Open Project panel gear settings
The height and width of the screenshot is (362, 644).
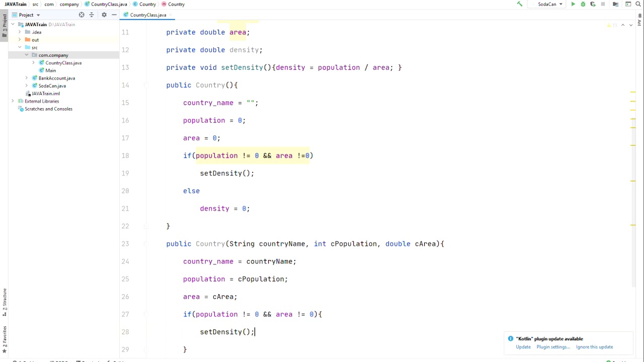104,15
